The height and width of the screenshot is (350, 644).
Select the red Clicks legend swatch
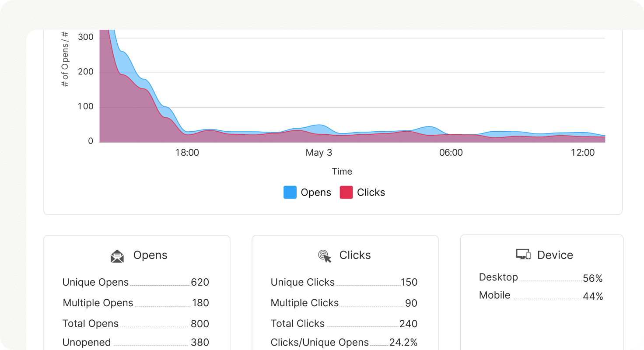point(346,192)
